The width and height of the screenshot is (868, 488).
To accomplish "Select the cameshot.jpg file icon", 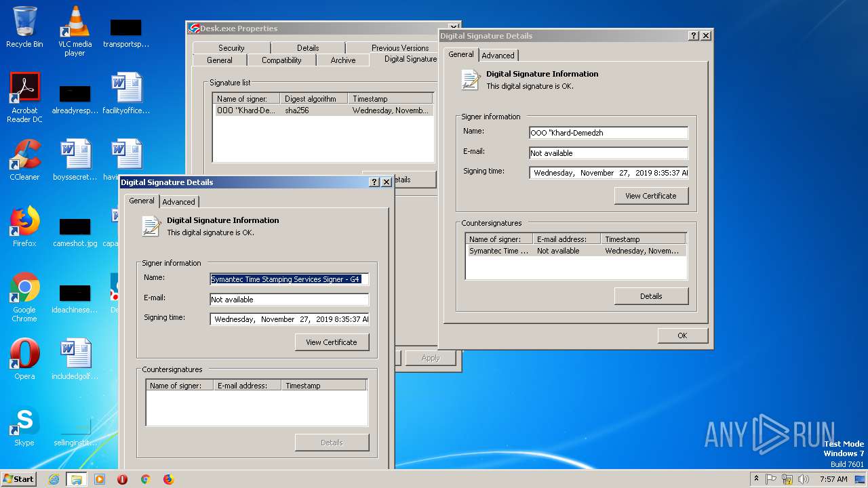I will (75, 231).
